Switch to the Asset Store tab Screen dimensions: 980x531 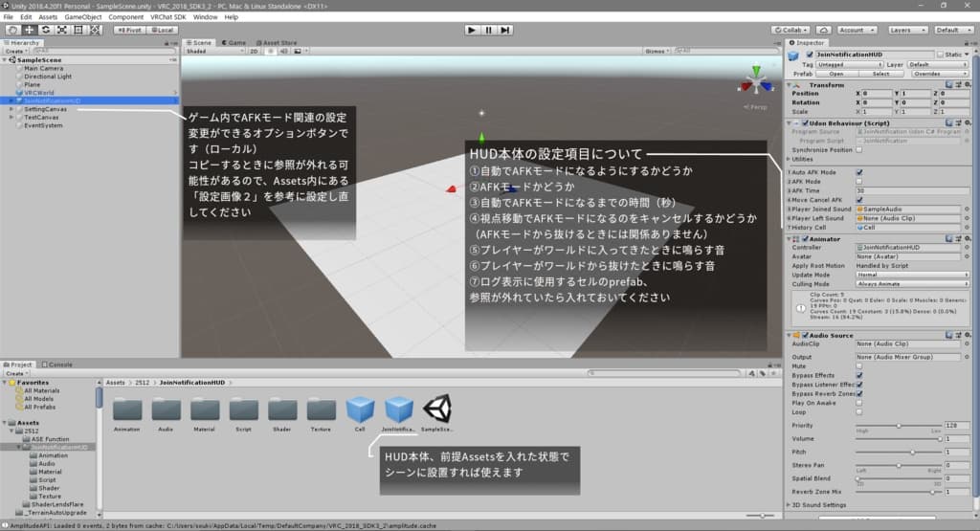tap(277, 42)
